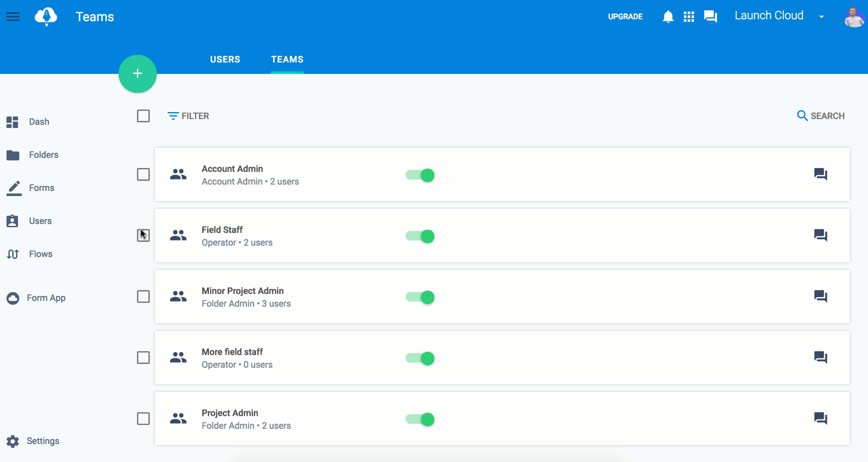The height and width of the screenshot is (462, 868).
Task: Click the Project Admin group icon
Action: pos(178,419)
